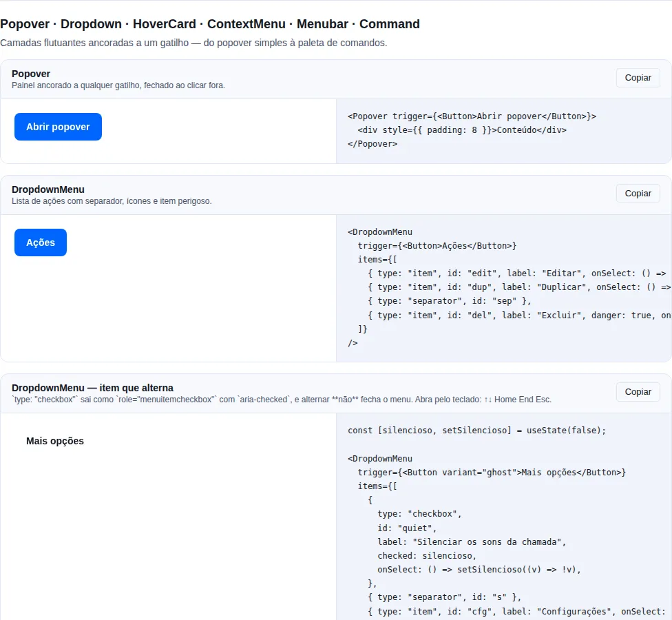Click code line '<Popover trigger={<Button>Abrir popover'
Screen dimensions: 672x620
pos(472,116)
